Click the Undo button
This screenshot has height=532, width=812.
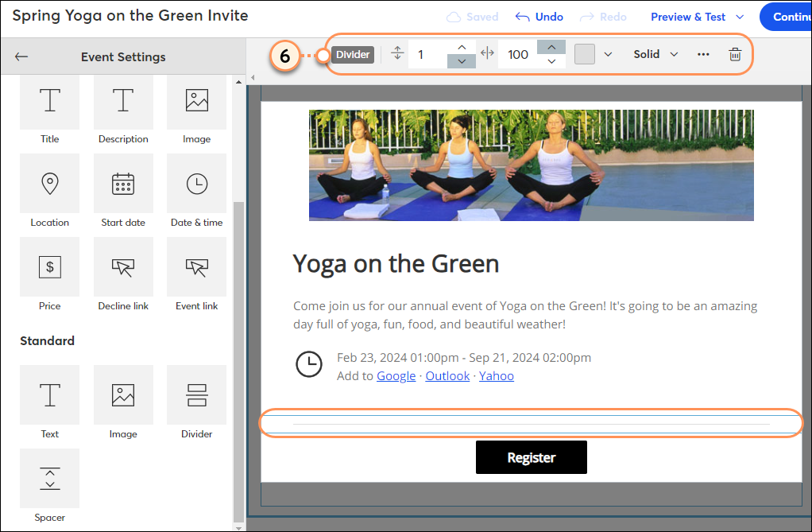(539, 17)
